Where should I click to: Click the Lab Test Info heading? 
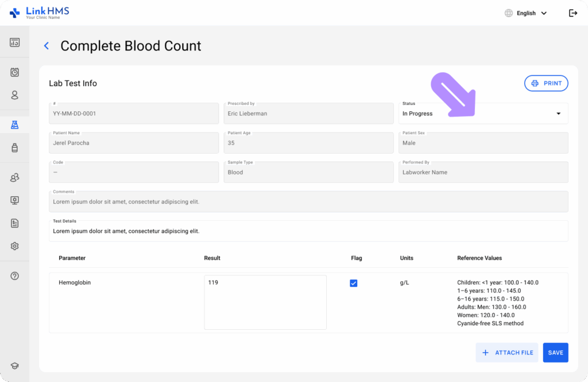(73, 83)
